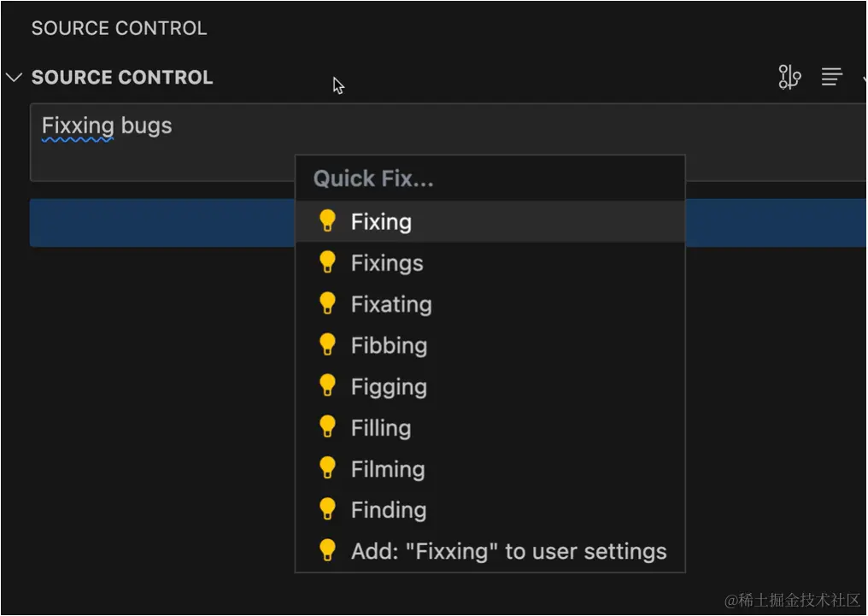Click the misspelled word "Fixxing"

click(78, 126)
